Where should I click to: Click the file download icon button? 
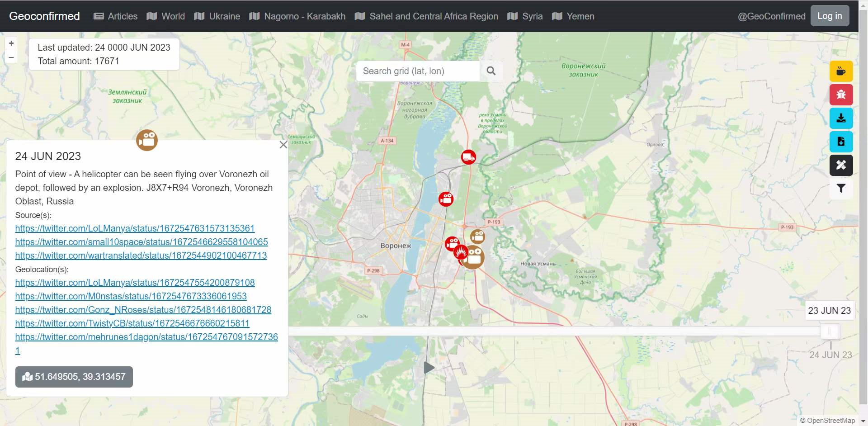point(841,142)
